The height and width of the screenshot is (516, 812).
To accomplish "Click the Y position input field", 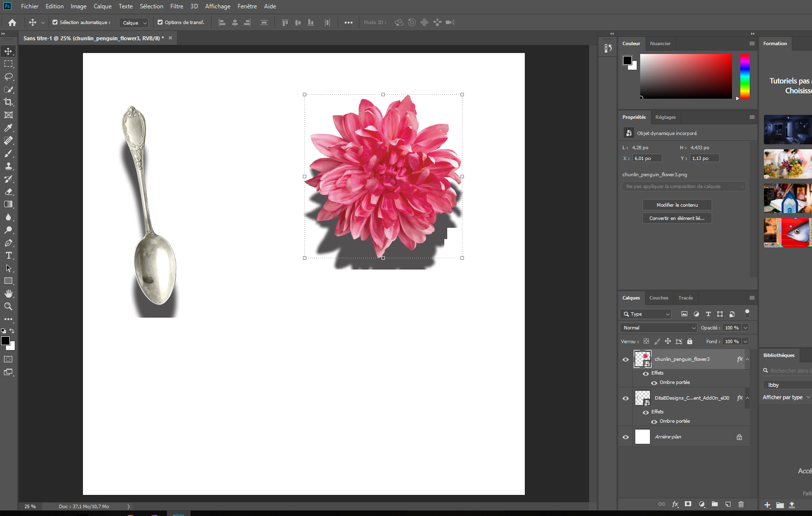I will [705, 158].
